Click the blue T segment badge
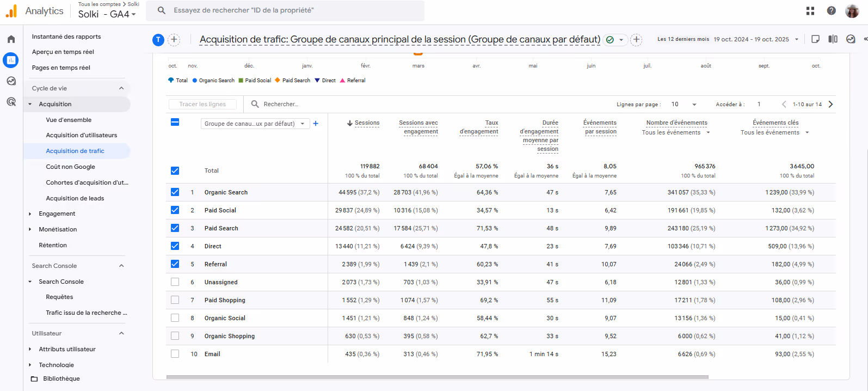The height and width of the screenshot is (391, 868). point(158,39)
